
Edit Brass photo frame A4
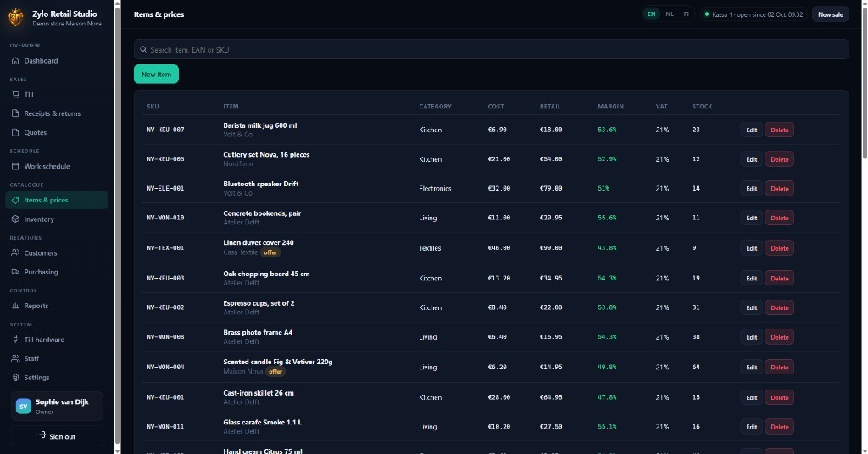point(751,337)
